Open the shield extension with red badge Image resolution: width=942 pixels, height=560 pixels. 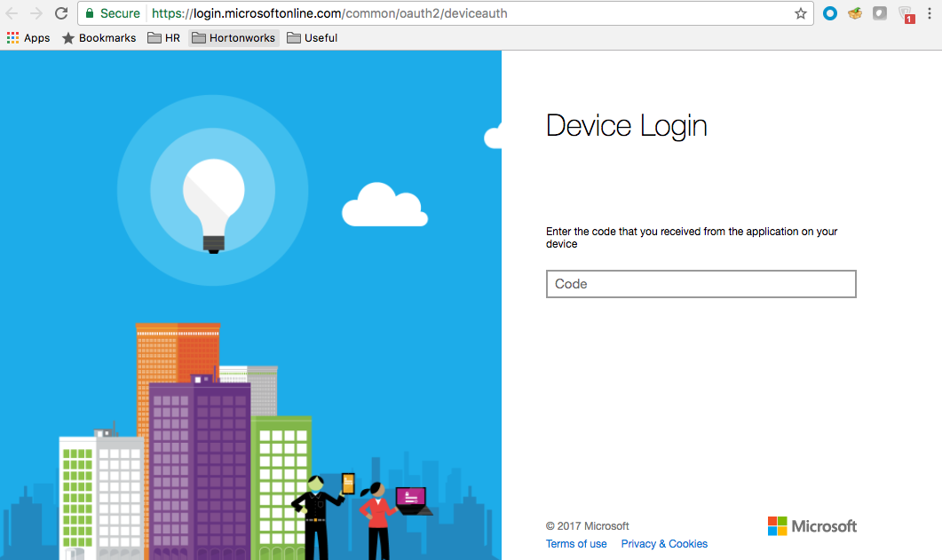[906, 13]
